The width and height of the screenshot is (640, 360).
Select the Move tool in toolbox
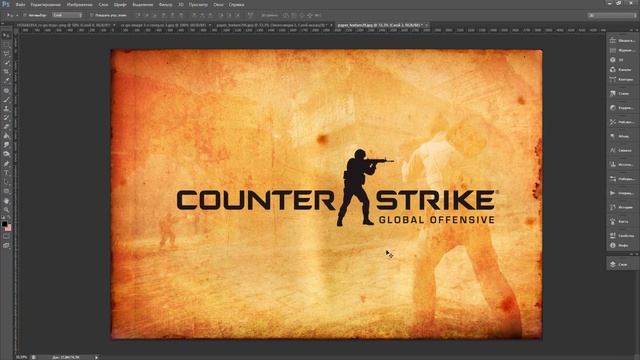tap(6, 36)
